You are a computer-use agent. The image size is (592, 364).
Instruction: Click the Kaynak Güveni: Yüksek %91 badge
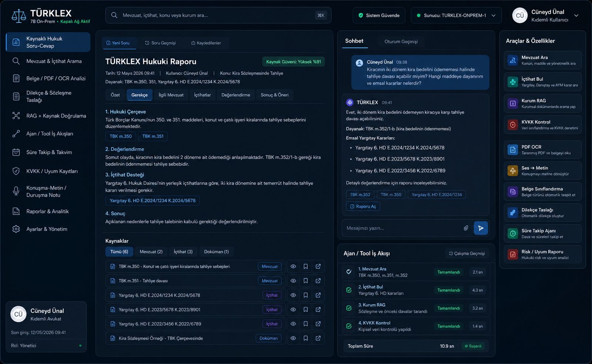(294, 62)
